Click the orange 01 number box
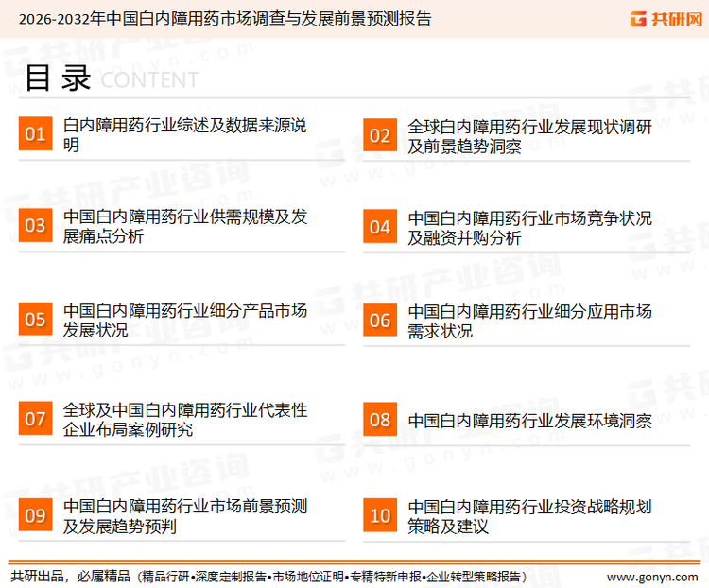This screenshot has width=709, height=588. 35,133
